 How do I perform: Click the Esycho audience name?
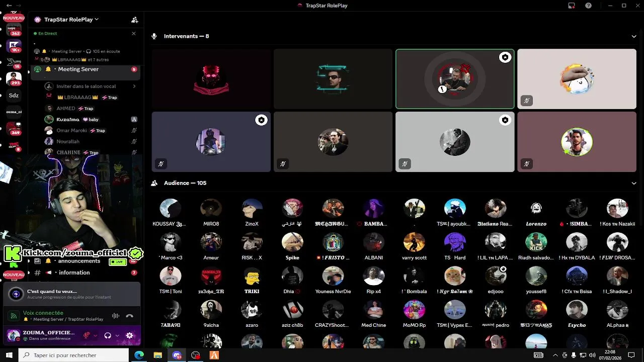[x=577, y=325]
